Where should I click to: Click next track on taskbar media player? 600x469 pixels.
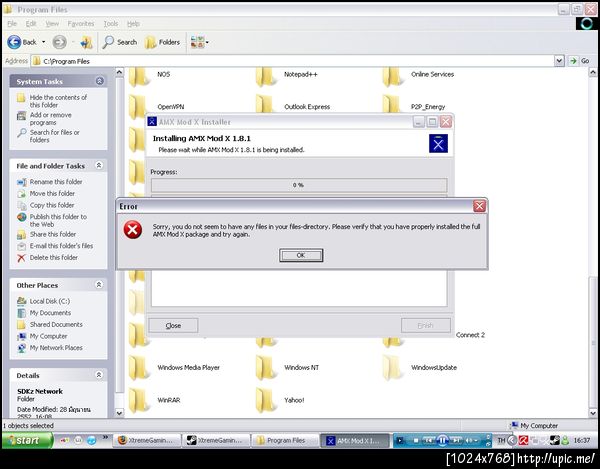tap(456, 440)
